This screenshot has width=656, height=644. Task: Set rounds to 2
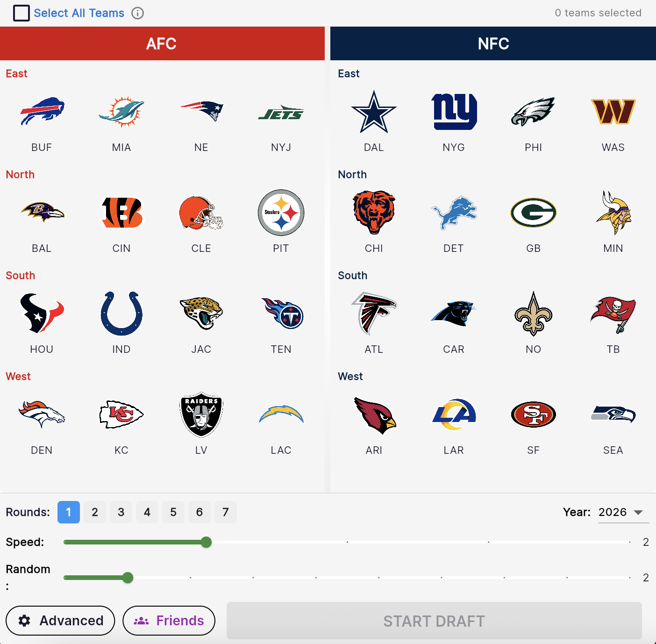[95, 512]
